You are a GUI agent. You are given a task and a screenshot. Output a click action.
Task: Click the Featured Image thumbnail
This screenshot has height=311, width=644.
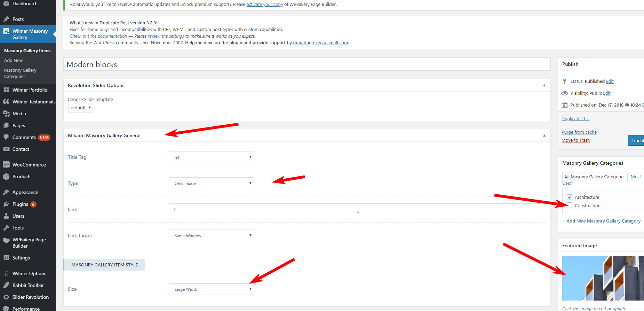click(x=603, y=278)
